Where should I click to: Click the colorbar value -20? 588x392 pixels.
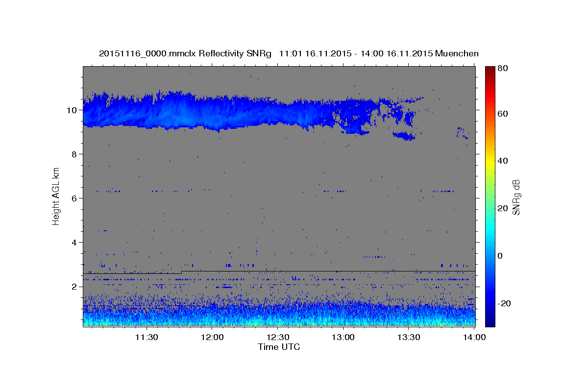click(504, 303)
